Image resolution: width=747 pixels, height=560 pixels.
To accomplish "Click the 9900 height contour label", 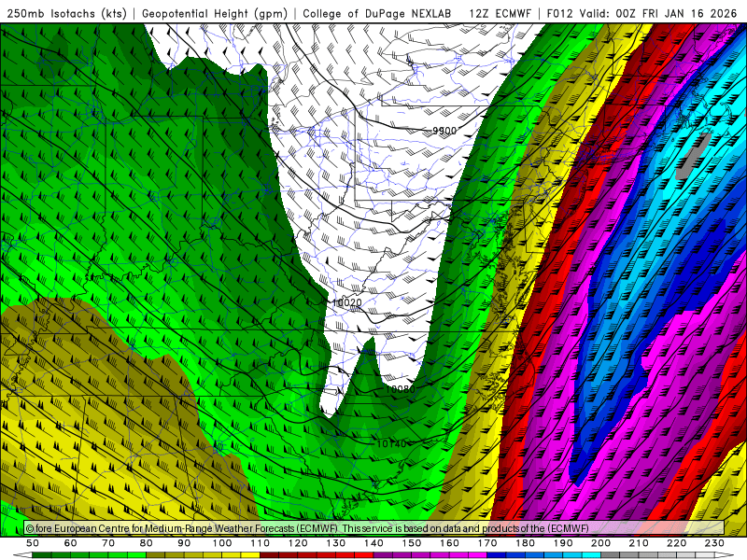I will click(x=444, y=131).
